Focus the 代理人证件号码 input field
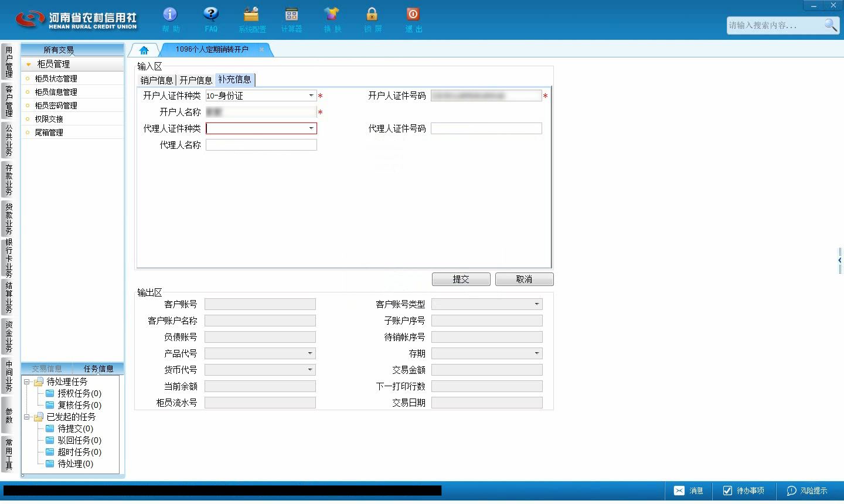The image size is (844, 504). tap(486, 128)
